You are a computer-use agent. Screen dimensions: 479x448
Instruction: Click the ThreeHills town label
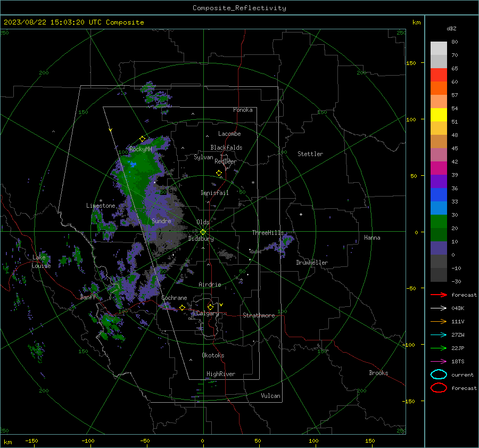click(268, 233)
